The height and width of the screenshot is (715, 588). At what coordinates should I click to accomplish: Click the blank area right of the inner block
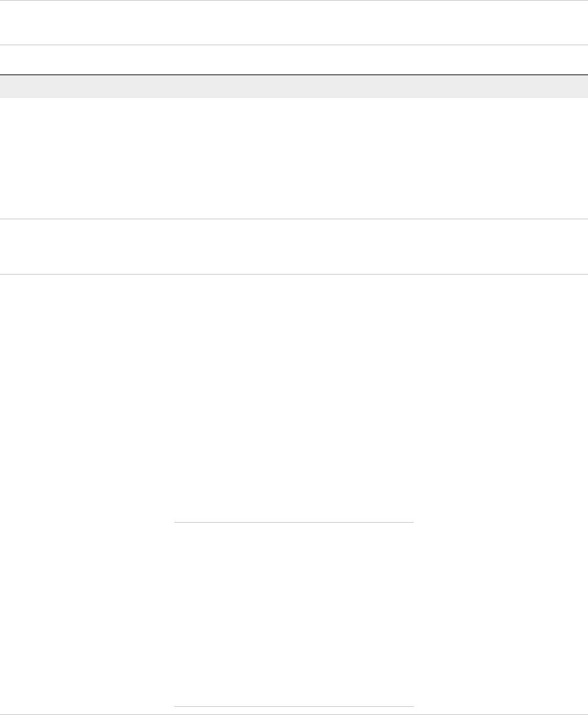(x=501, y=614)
